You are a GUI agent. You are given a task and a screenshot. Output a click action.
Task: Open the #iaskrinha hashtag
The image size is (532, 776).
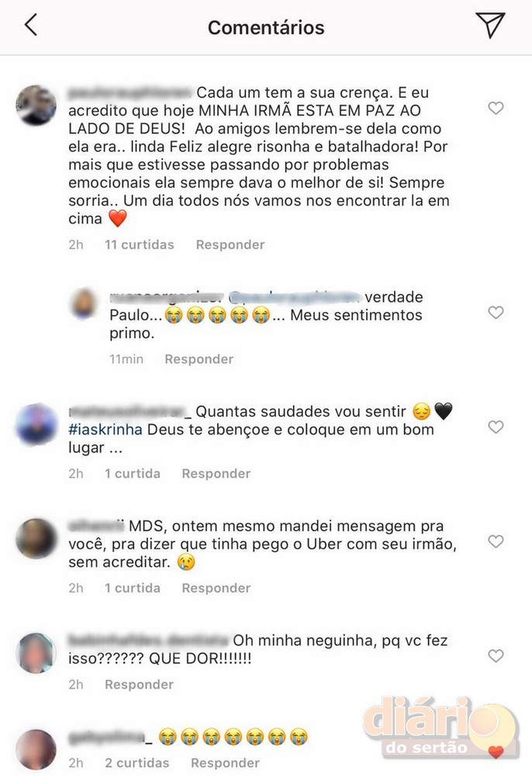(x=105, y=430)
